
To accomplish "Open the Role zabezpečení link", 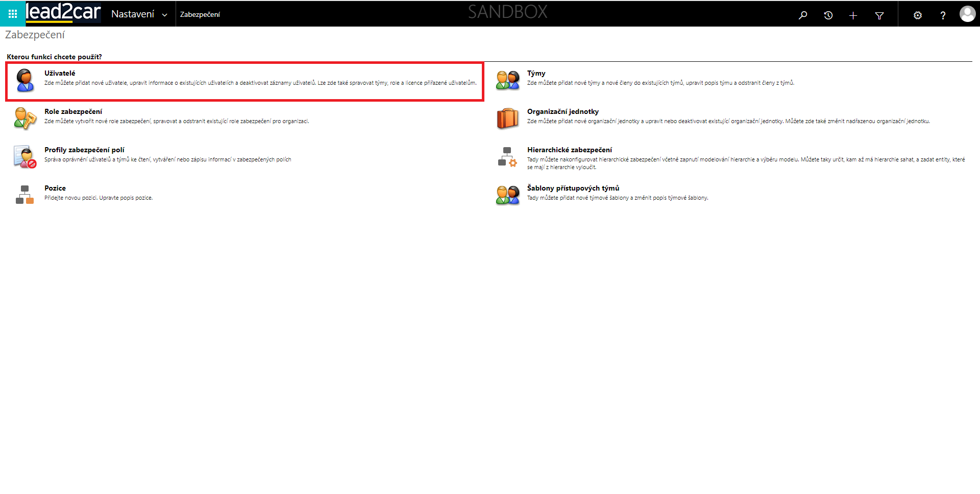I will (73, 111).
